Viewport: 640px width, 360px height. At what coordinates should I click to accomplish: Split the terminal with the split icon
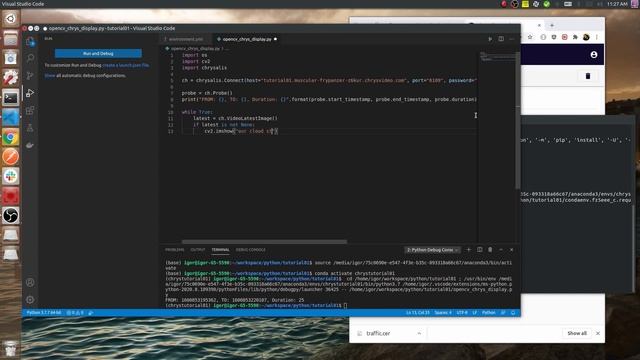click(480, 249)
